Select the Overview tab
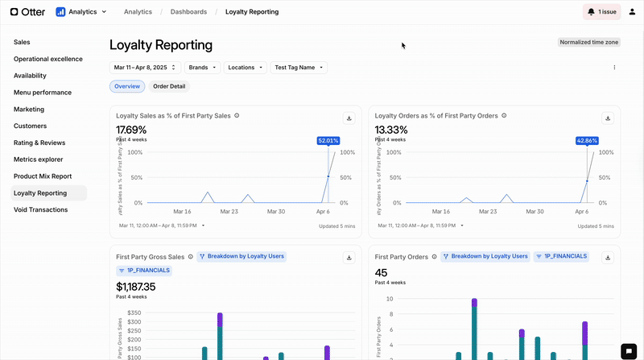The width and height of the screenshot is (644, 360). click(127, 86)
